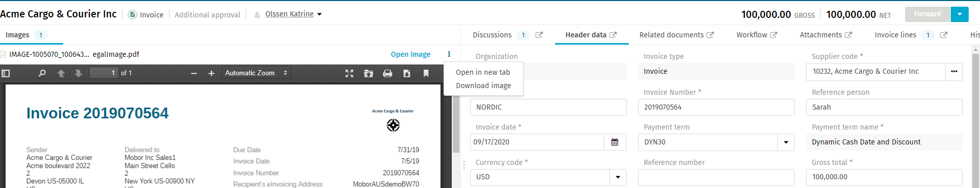Open the Automatic Zoom selector

[256, 73]
